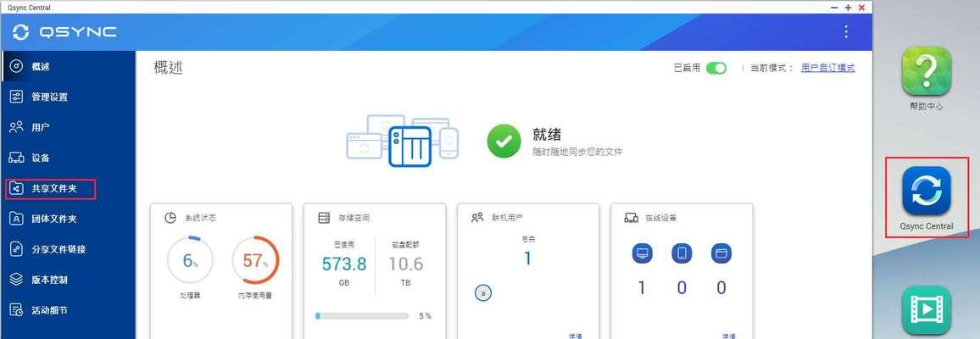Click the online users total count 1
The height and width of the screenshot is (339, 980).
click(x=527, y=258)
